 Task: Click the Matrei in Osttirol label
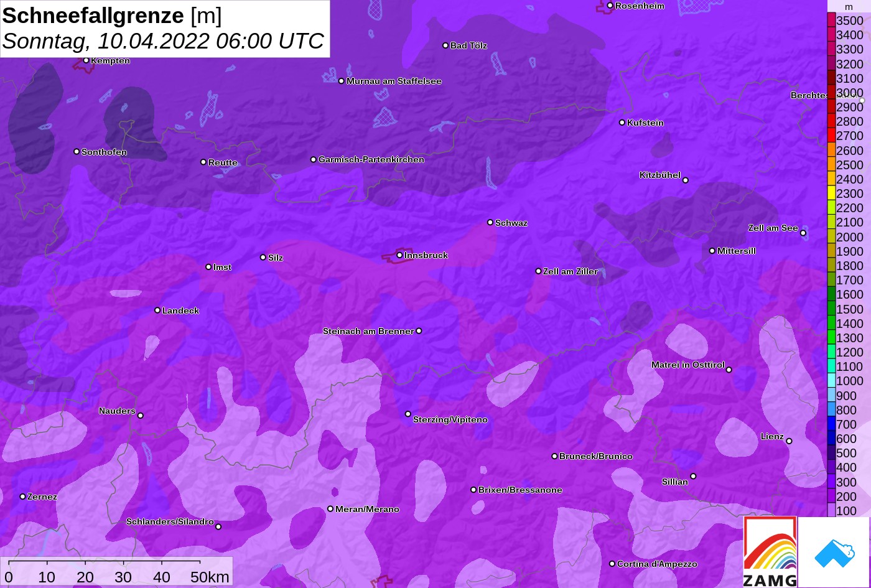[688, 365]
